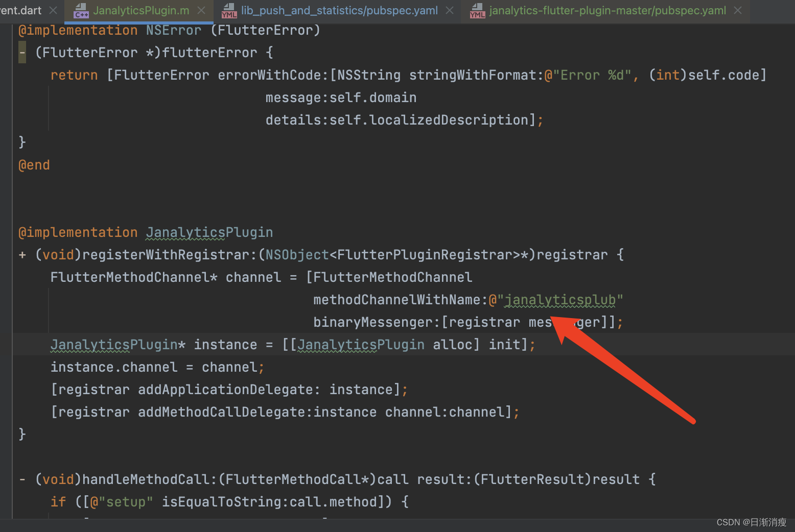The height and width of the screenshot is (532, 795).
Task: Click the CSDN @日渐消瘦 watermark link
Action: [751, 522]
